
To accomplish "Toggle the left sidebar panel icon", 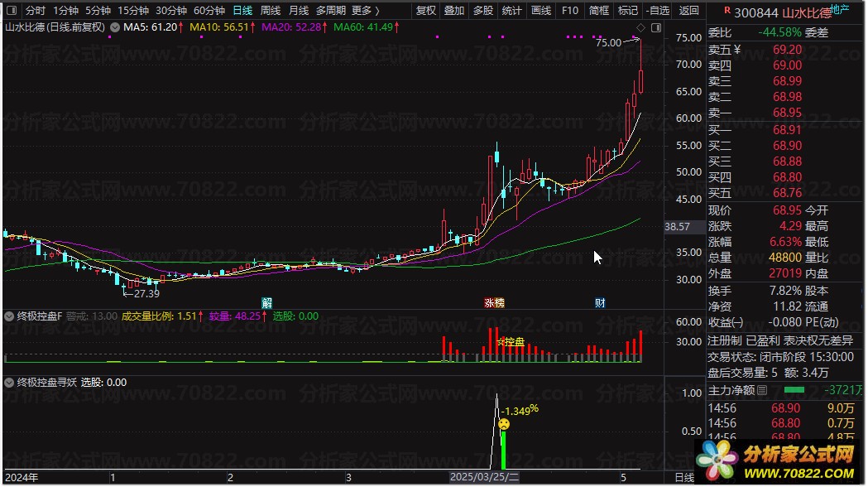I will coord(12,11).
